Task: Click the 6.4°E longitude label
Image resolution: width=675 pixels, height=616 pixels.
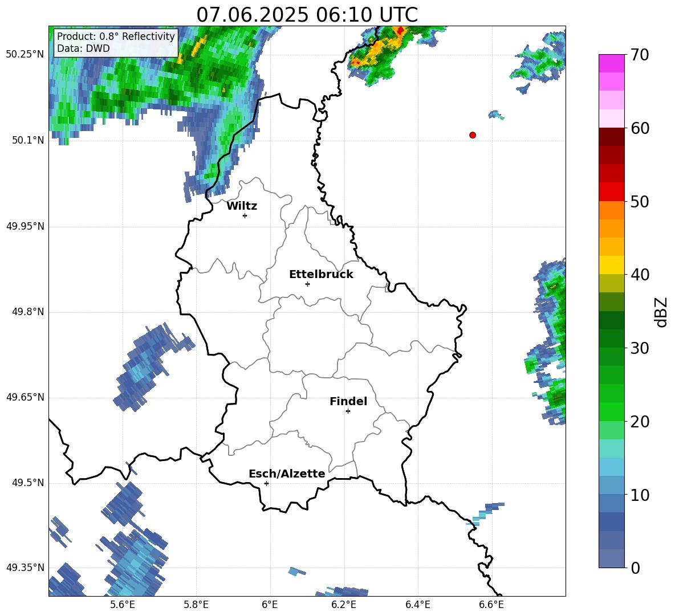Action: pyautogui.click(x=418, y=605)
